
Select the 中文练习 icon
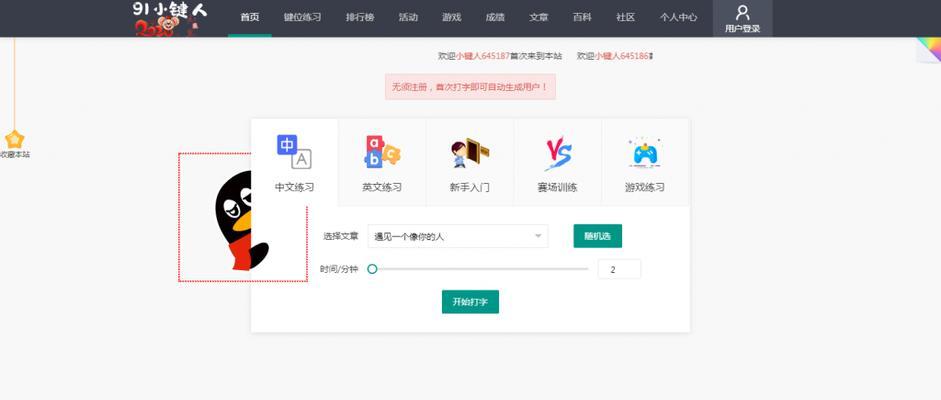coord(294,152)
